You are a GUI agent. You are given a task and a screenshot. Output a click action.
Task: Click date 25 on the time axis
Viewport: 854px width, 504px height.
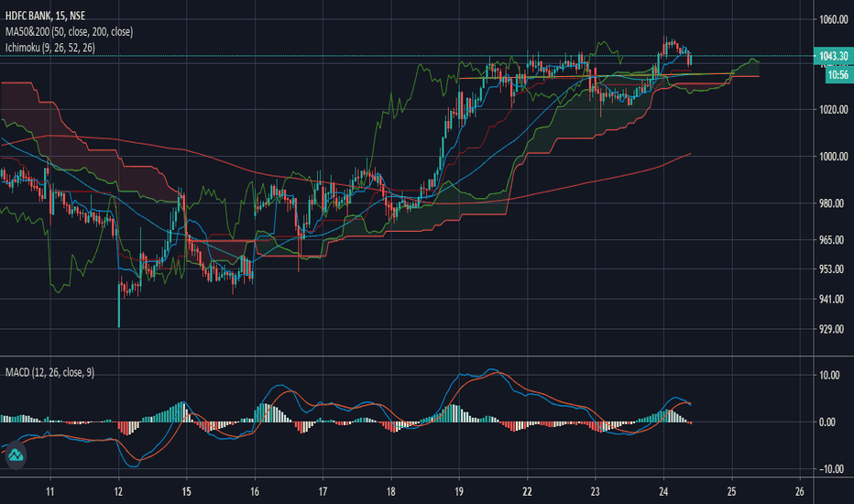pyautogui.click(x=731, y=491)
